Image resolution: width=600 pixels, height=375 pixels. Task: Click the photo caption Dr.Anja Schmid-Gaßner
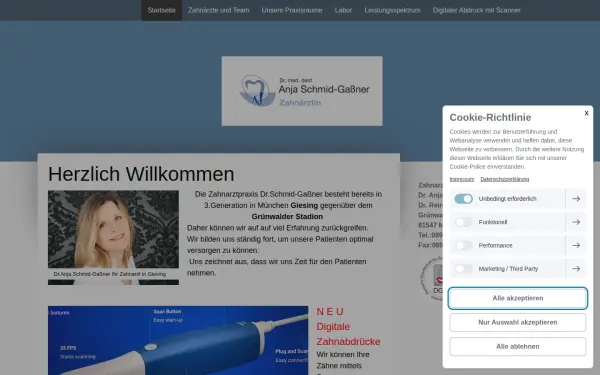click(110, 274)
